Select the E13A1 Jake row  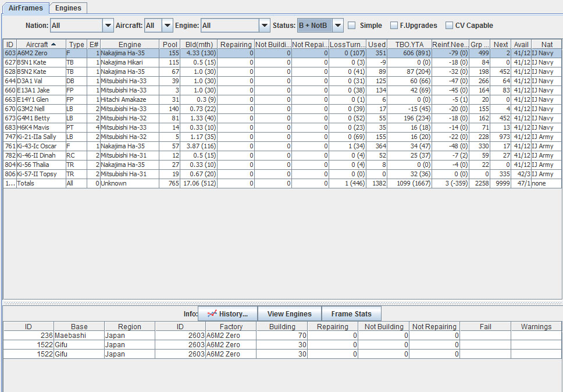pos(283,91)
